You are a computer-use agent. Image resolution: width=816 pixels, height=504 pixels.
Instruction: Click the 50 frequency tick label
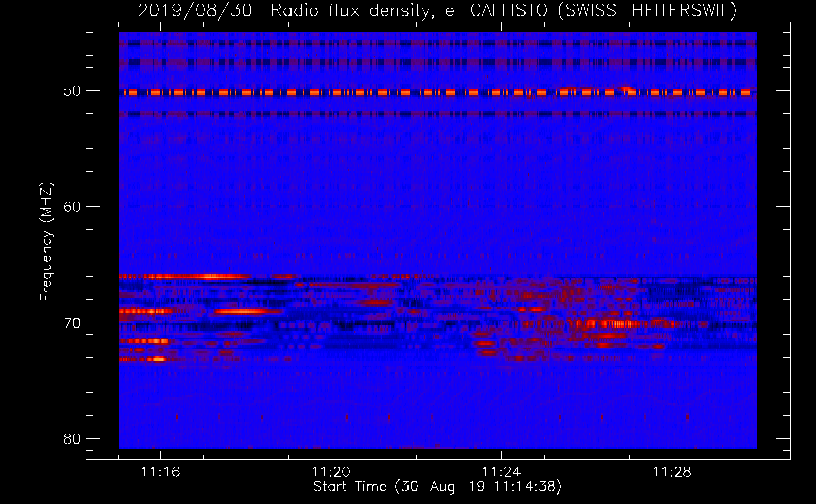click(x=72, y=91)
